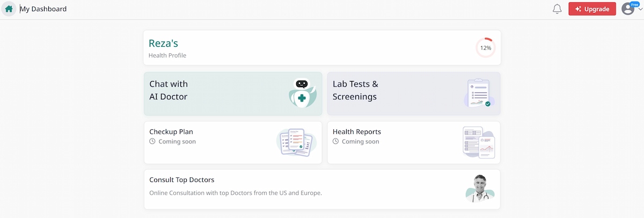The width and height of the screenshot is (644, 218).
Task: Open the Consult Top Doctors heading
Action: [x=181, y=180]
